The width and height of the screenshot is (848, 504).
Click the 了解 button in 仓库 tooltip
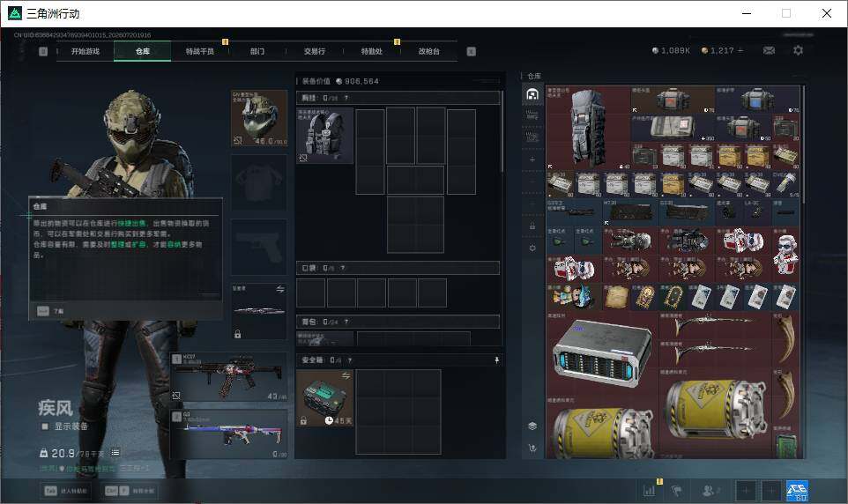49,311
